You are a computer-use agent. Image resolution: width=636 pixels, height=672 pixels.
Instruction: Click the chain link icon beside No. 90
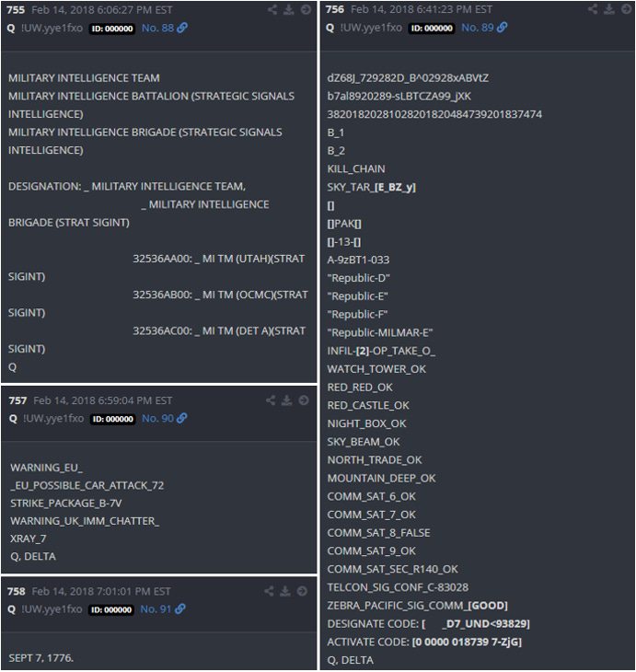pos(181,418)
